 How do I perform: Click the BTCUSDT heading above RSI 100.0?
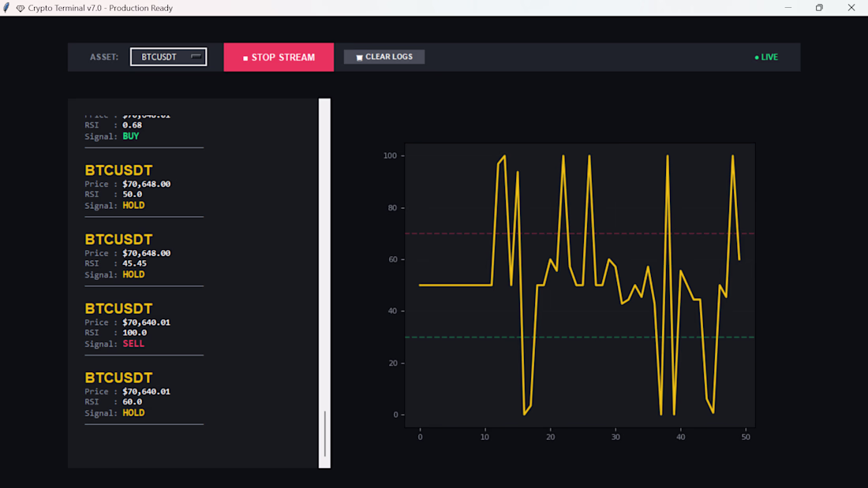tap(118, 308)
